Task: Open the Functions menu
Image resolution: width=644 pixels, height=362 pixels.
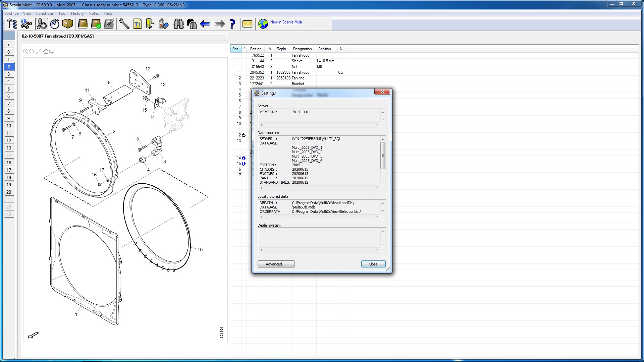Action: 45,13
